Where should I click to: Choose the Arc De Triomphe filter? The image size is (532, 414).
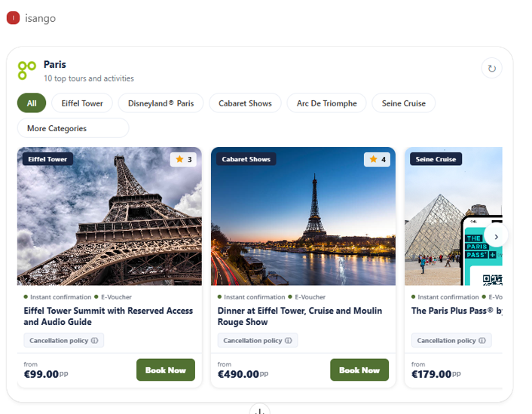click(x=326, y=103)
